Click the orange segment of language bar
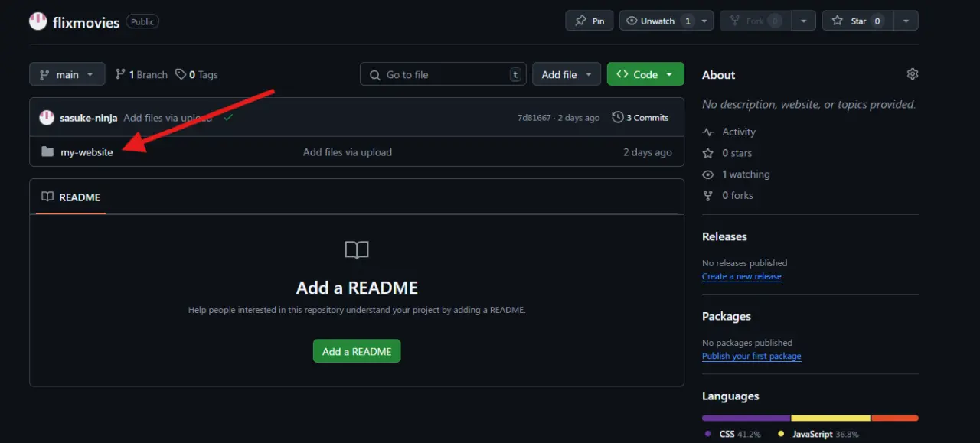 pos(895,418)
